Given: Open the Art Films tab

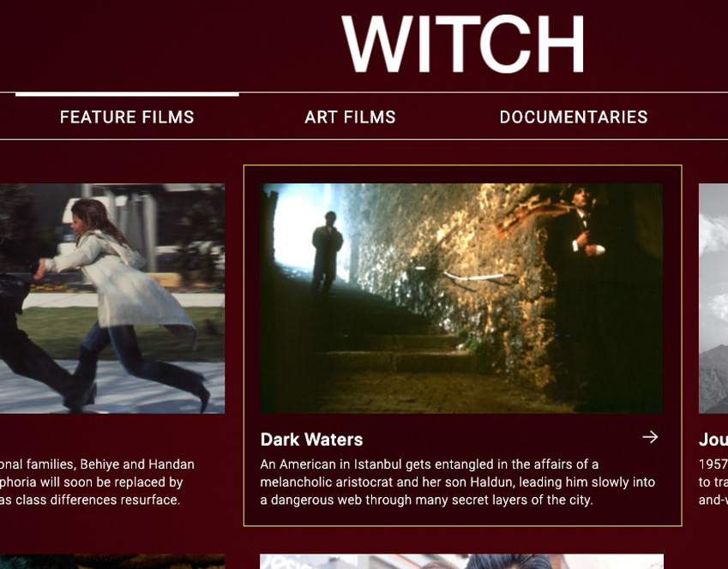Looking at the screenshot, I should (350, 117).
